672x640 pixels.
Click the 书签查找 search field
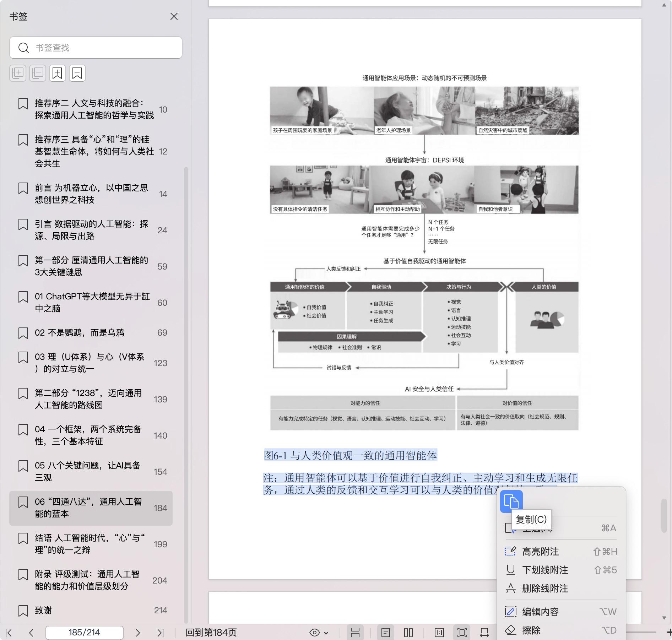[96, 48]
